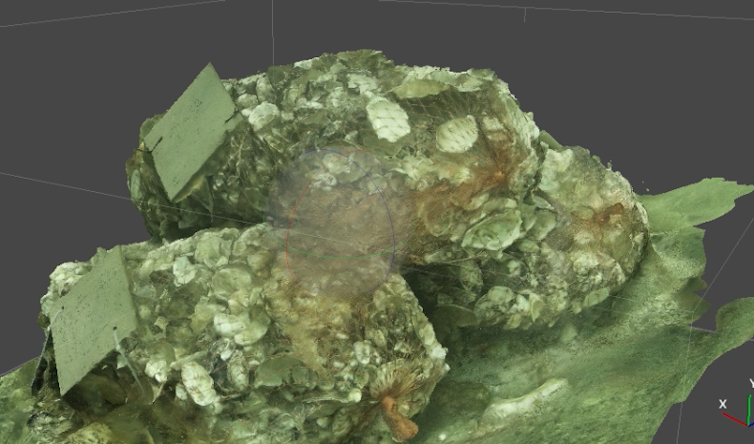Pick the large white oval shell atop the upper bag
754x444 pixels.
tap(388, 119)
